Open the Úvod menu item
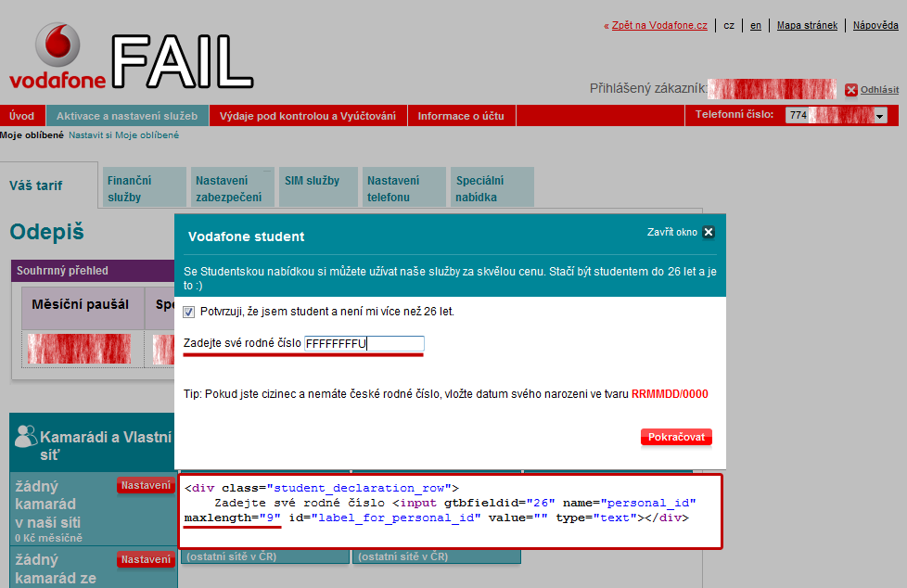This screenshot has width=907, height=588. coord(22,116)
